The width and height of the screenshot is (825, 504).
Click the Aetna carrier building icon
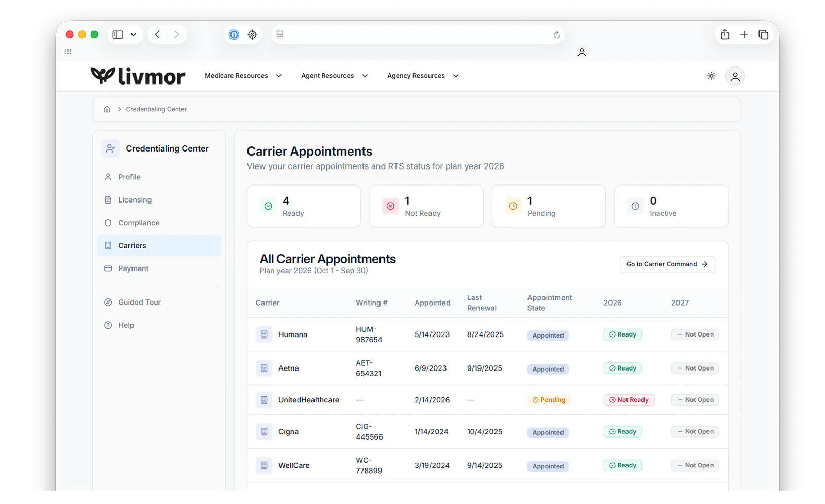(x=264, y=368)
